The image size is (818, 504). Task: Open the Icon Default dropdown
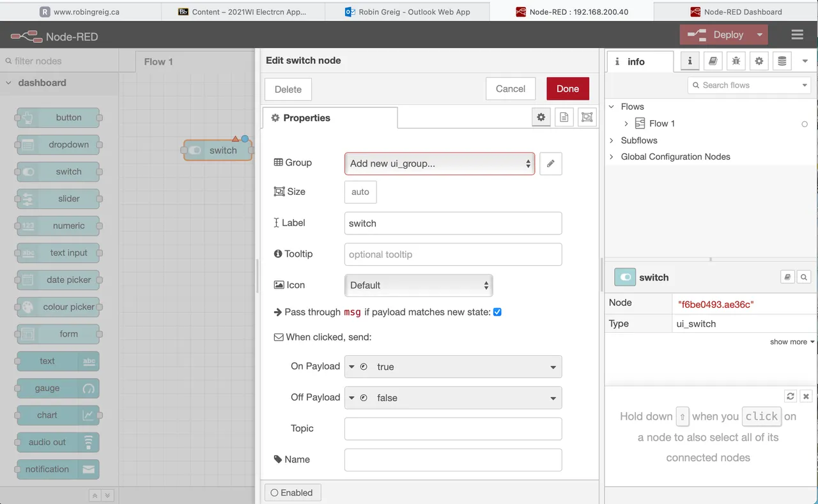(419, 286)
